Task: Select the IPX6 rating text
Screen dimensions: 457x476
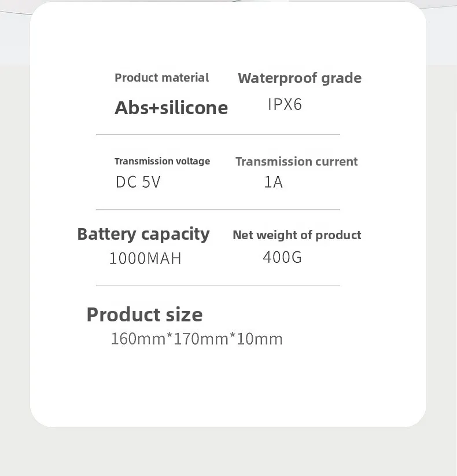Action: coord(285,105)
